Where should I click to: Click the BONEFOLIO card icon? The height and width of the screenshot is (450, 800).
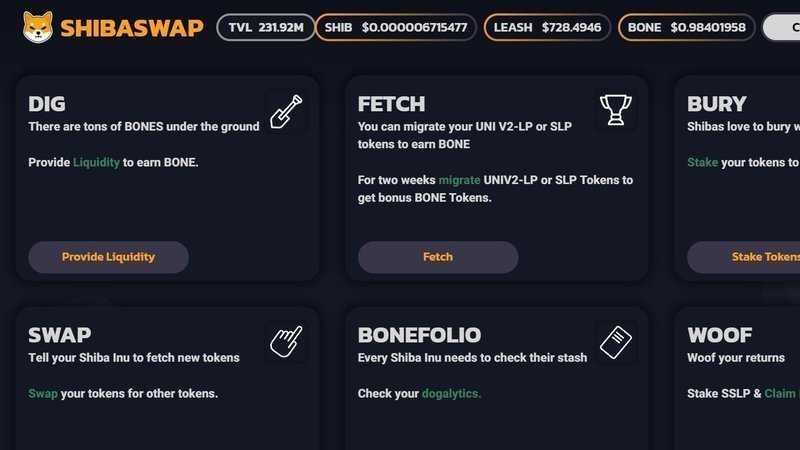pyautogui.click(x=615, y=340)
